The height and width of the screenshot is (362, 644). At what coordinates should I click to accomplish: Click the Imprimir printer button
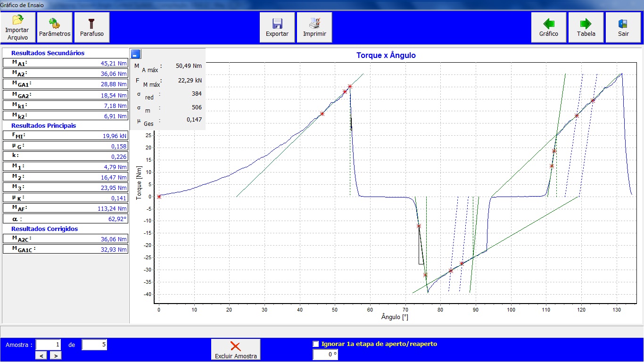pyautogui.click(x=314, y=27)
